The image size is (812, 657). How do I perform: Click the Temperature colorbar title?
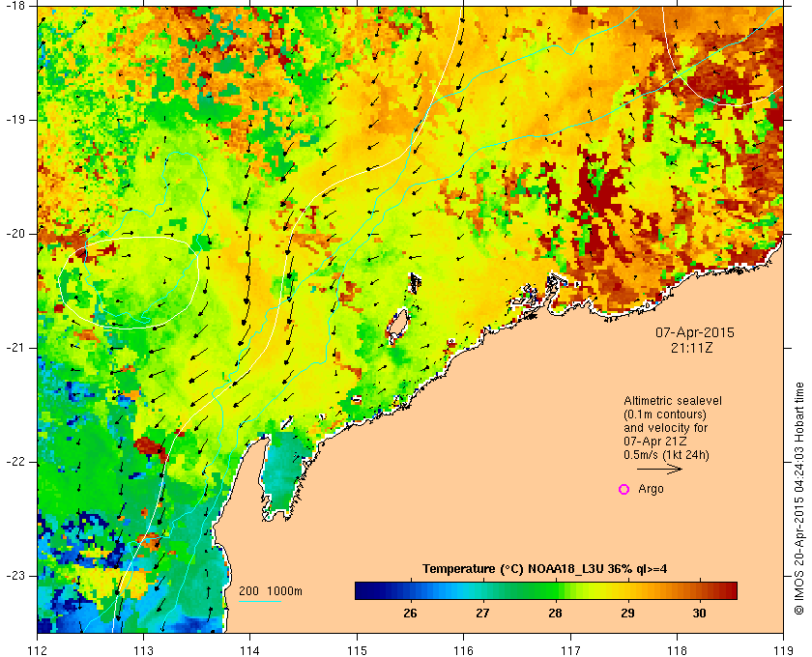pos(545,569)
